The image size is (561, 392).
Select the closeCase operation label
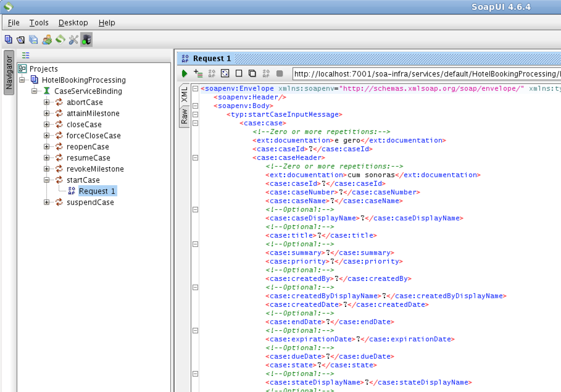point(84,124)
